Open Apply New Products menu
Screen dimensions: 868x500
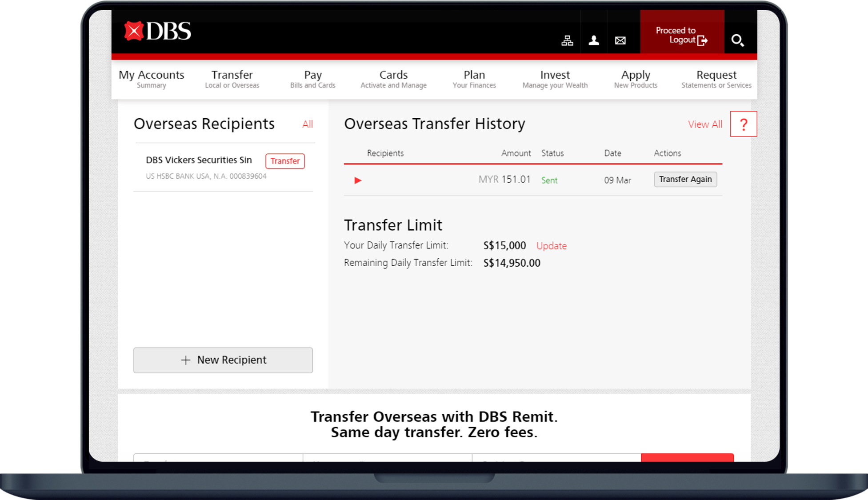(x=636, y=79)
